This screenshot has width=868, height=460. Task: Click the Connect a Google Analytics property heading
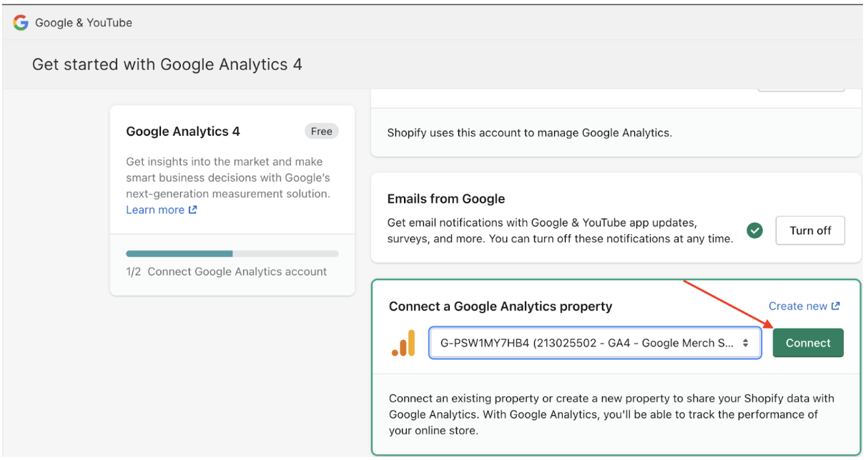500,306
